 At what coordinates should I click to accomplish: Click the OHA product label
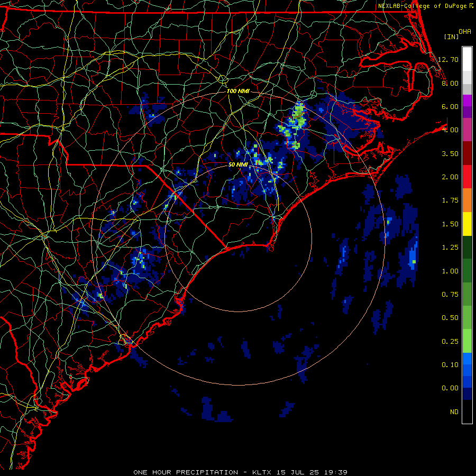(x=465, y=32)
